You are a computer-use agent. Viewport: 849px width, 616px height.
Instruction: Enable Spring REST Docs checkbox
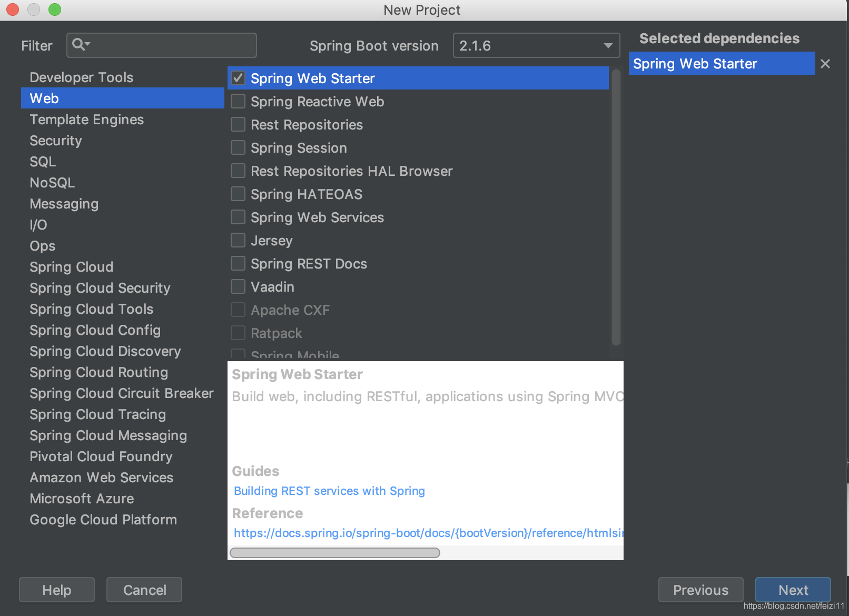pos(238,263)
